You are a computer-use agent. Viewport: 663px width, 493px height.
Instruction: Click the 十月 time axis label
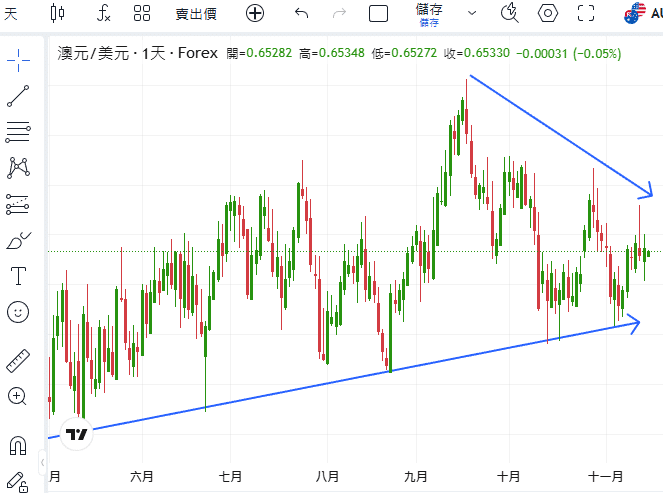(509, 477)
